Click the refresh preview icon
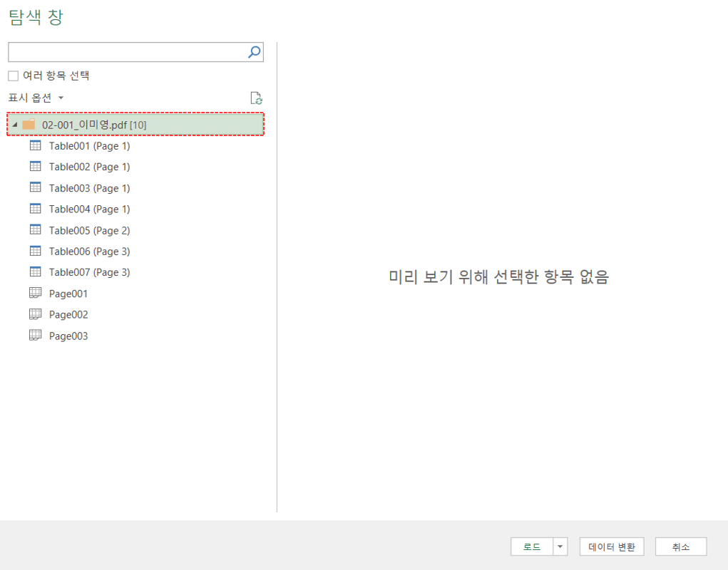This screenshot has height=570, width=728. coord(257,98)
